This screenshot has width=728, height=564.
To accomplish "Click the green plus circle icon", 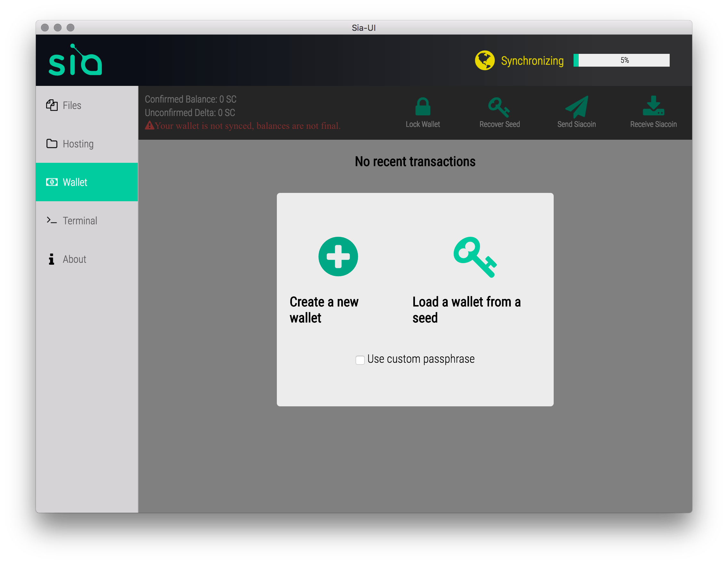I will [338, 256].
